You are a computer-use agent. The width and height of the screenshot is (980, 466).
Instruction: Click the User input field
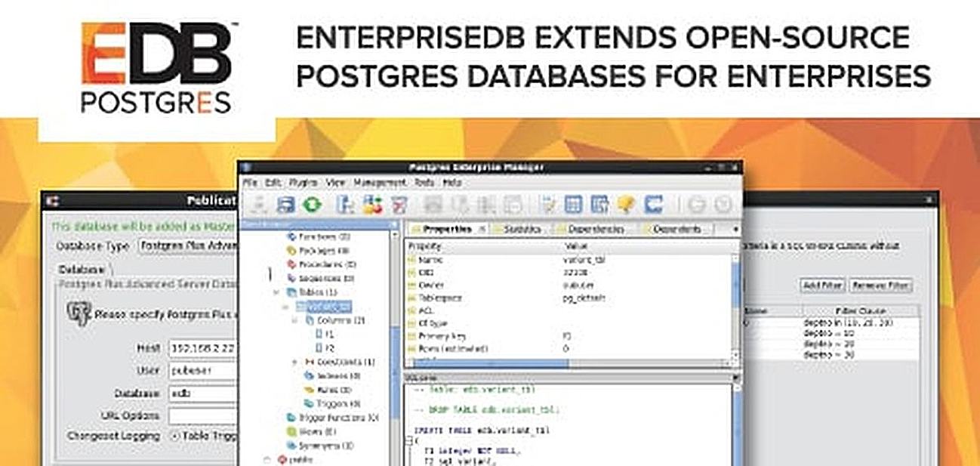(x=203, y=371)
